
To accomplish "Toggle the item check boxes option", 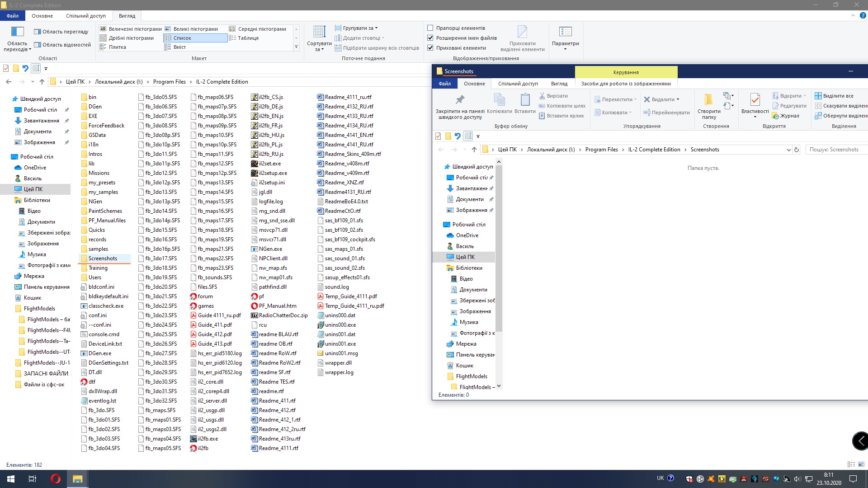I will 430,28.
